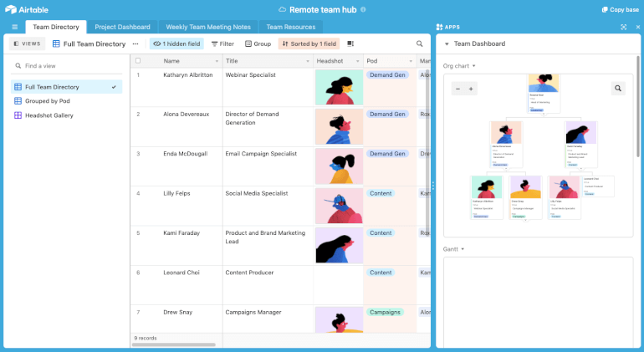Select the Email Campaign Specialist cell
The image size is (644, 352).
pos(268,166)
